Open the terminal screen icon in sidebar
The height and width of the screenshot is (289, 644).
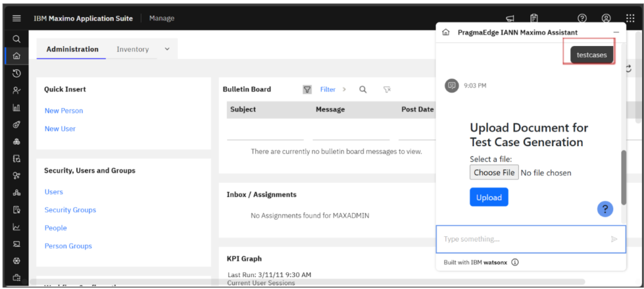(16, 244)
